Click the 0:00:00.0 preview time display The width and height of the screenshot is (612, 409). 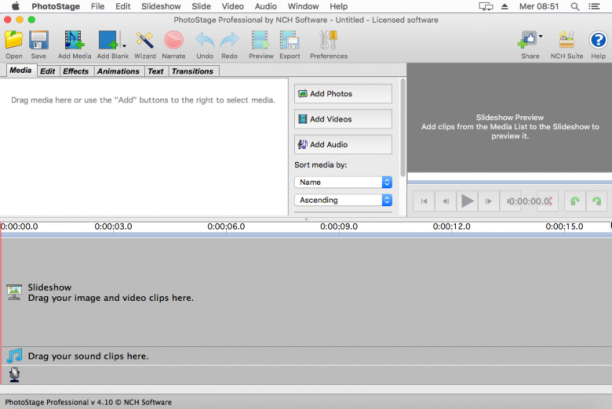pyautogui.click(x=530, y=201)
